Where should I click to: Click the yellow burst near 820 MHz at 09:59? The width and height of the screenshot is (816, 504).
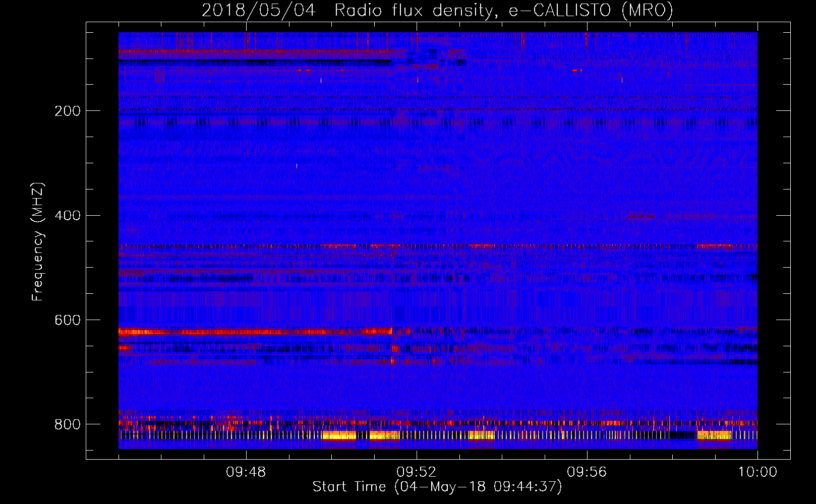tap(714, 435)
